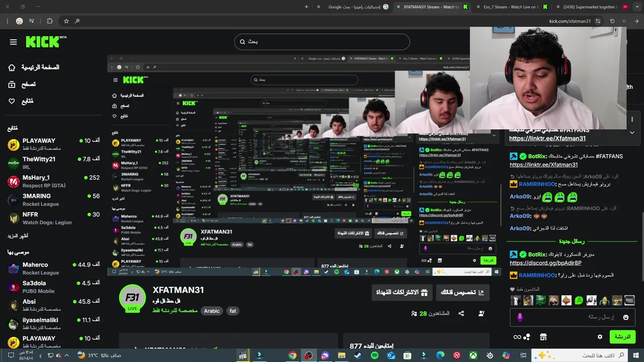The width and height of the screenshot is (644, 362).
Task: Open discord.gg/bpAdjr8P chat link
Action: point(545,262)
